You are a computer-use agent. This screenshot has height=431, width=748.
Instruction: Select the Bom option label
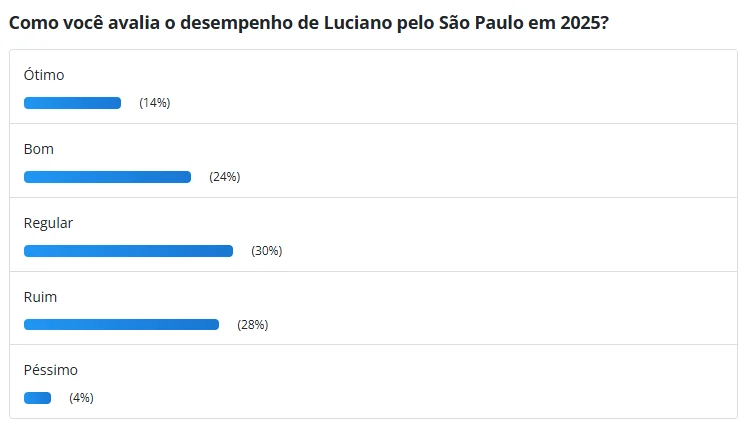(39, 149)
